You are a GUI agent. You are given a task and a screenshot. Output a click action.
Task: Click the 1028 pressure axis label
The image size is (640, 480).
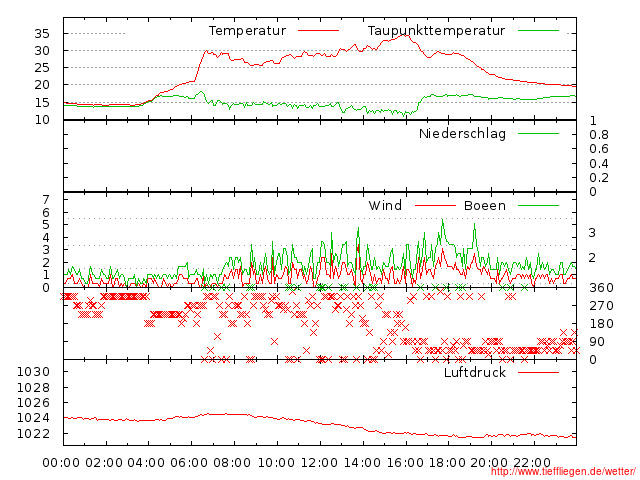(x=33, y=387)
